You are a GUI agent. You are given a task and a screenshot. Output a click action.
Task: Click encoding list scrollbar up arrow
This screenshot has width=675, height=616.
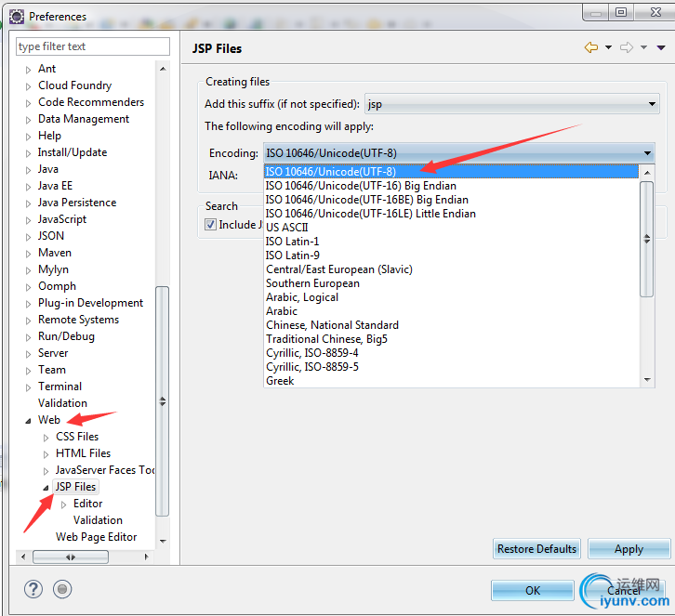647,173
